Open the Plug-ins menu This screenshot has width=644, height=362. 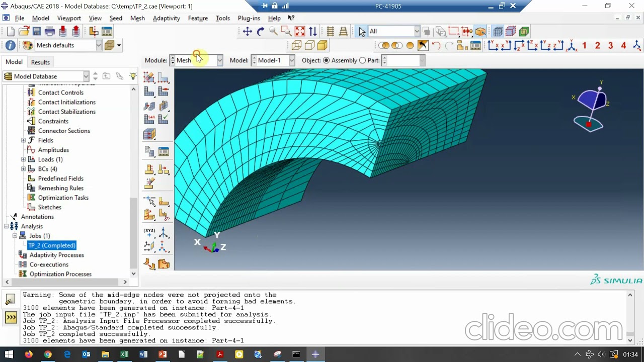pos(249,18)
